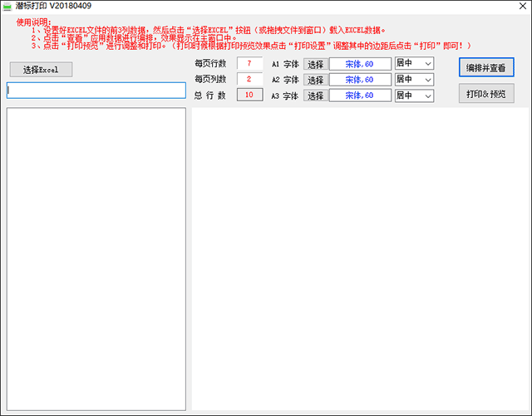Click the large preview area on right

pyautogui.click(x=360, y=259)
